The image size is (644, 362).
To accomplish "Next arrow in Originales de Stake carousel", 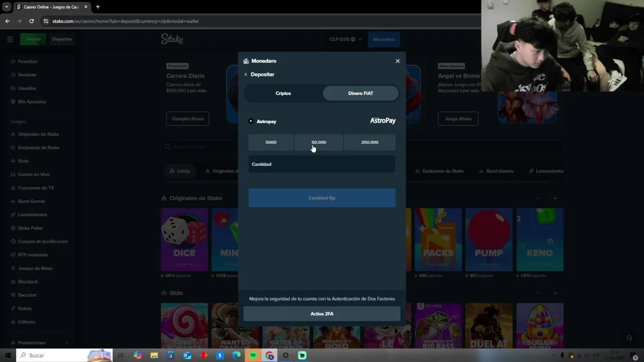I will click(x=555, y=198).
